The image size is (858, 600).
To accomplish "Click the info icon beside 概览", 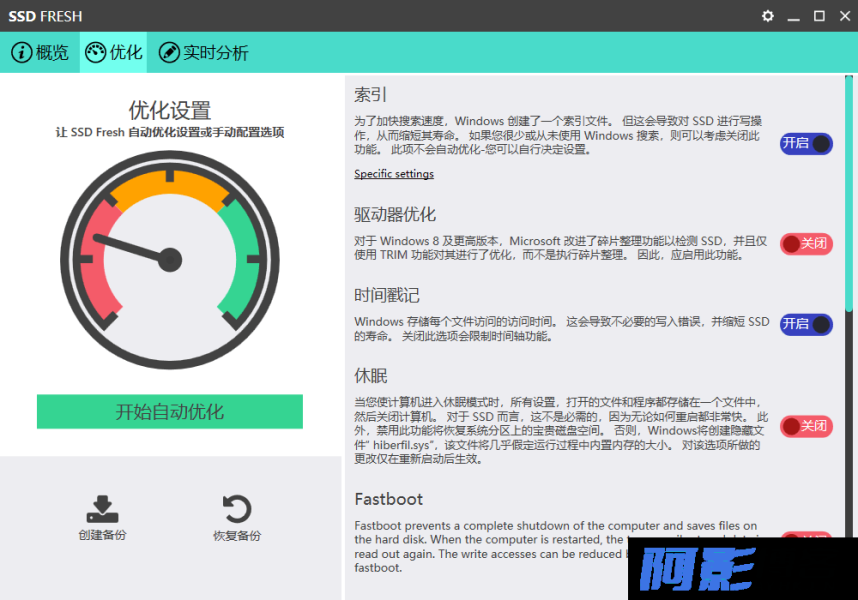I will [x=21, y=53].
